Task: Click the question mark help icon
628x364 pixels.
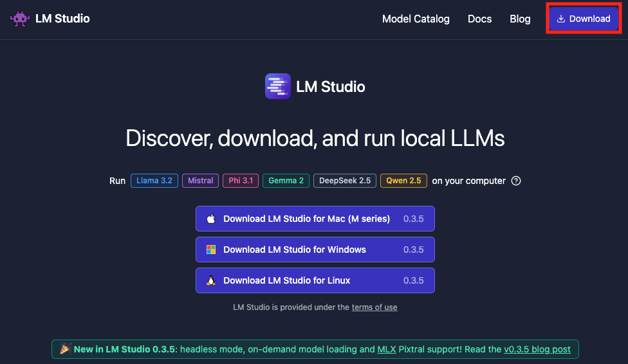Action: pos(516,181)
